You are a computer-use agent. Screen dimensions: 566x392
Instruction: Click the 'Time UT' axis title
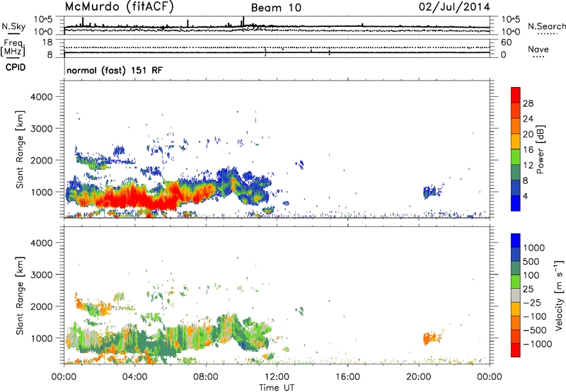tap(277, 387)
